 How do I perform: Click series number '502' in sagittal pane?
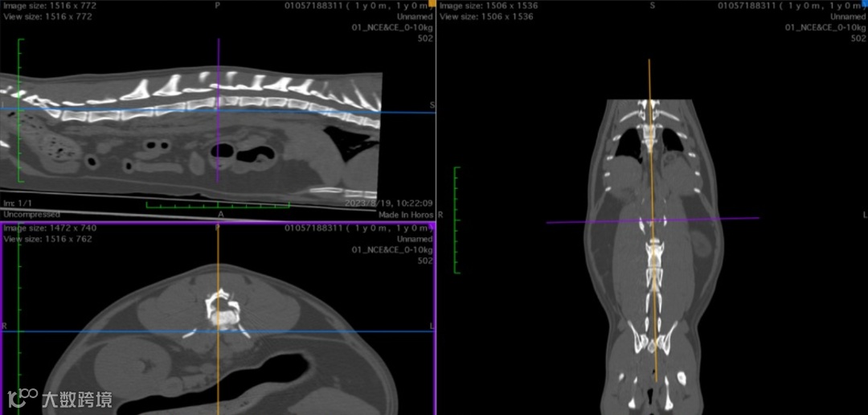click(425, 38)
